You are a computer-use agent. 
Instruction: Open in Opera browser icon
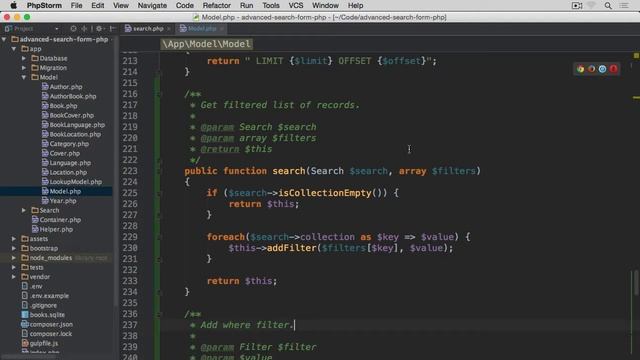tap(613, 69)
